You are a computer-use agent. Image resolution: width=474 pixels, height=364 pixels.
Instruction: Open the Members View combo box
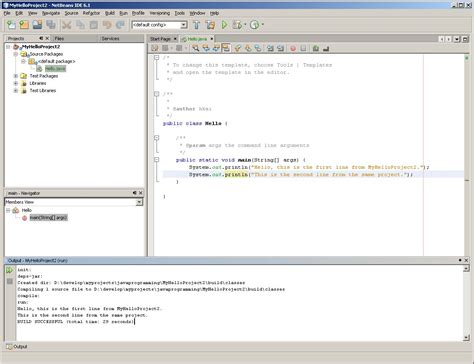[74, 202]
